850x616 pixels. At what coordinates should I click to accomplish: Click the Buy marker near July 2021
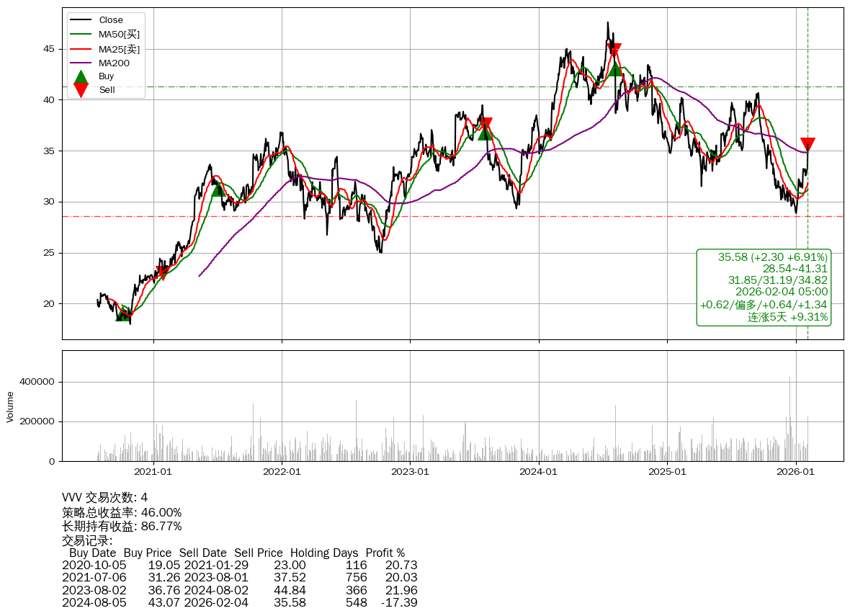(x=219, y=188)
